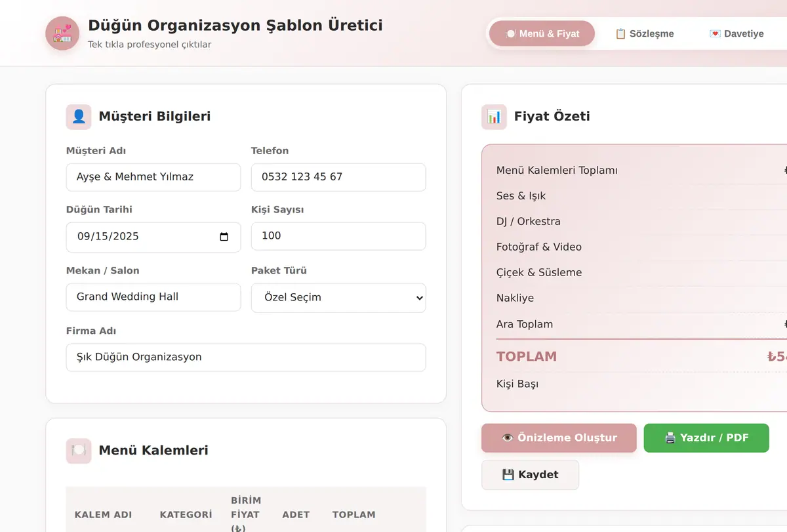Click the Müşteri Bilgileri person icon
Image resolution: width=787 pixels, height=532 pixels.
pos(79,117)
